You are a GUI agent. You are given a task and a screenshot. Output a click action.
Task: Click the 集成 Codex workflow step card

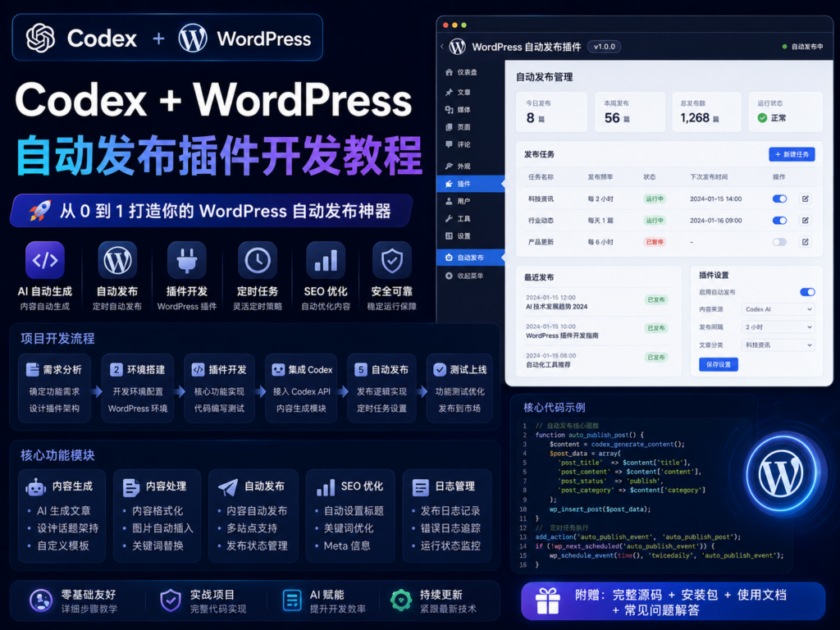point(302,388)
